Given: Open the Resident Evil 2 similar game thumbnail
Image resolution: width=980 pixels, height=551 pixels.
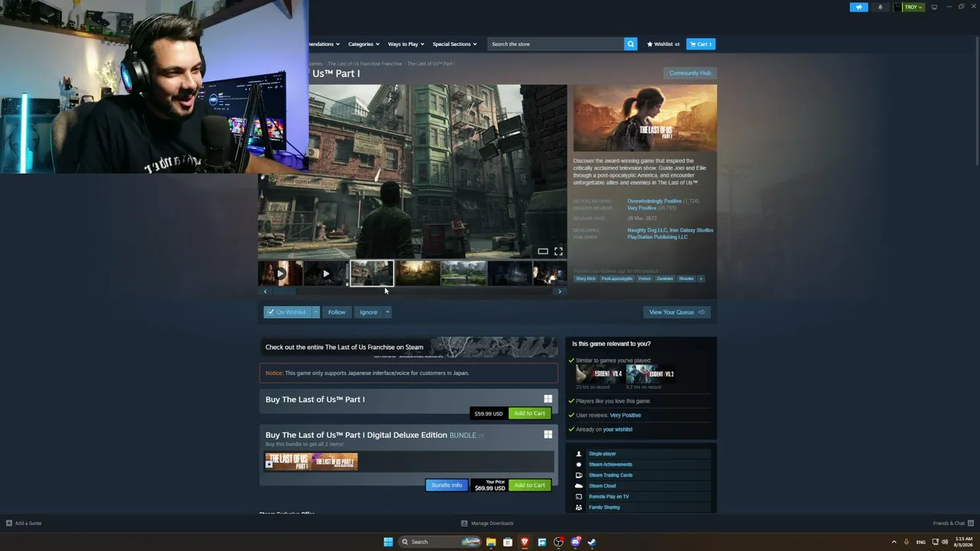Looking at the screenshot, I should pos(651,374).
